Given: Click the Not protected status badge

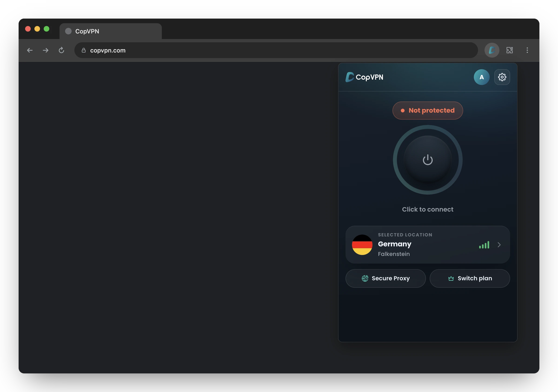Looking at the screenshot, I should click(x=428, y=111).
